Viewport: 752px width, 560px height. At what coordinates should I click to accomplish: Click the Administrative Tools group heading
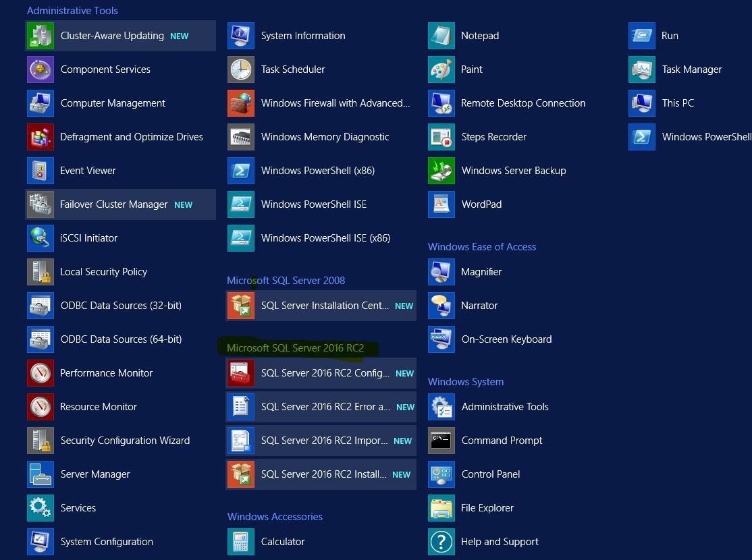(x=72, y=11)
